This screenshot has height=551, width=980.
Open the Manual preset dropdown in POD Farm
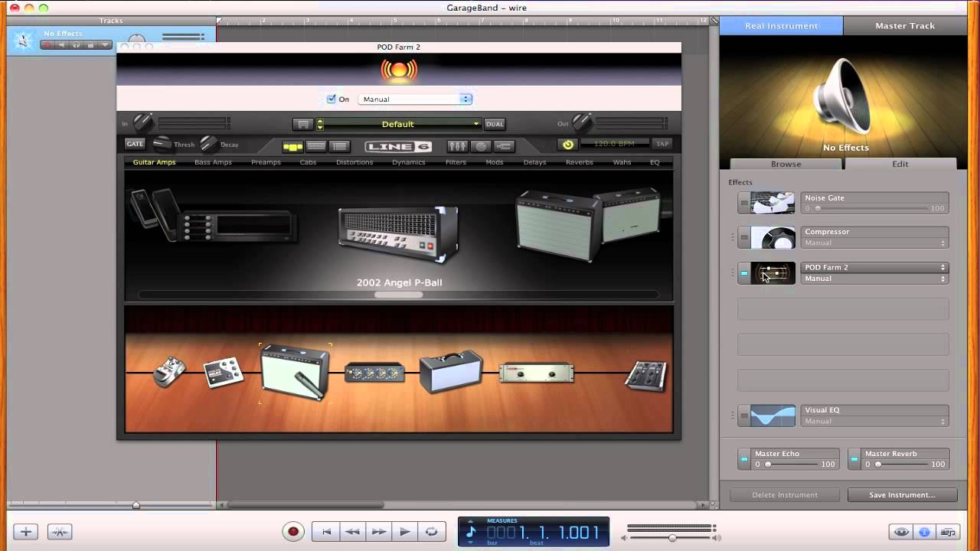(x=415, y=99)
